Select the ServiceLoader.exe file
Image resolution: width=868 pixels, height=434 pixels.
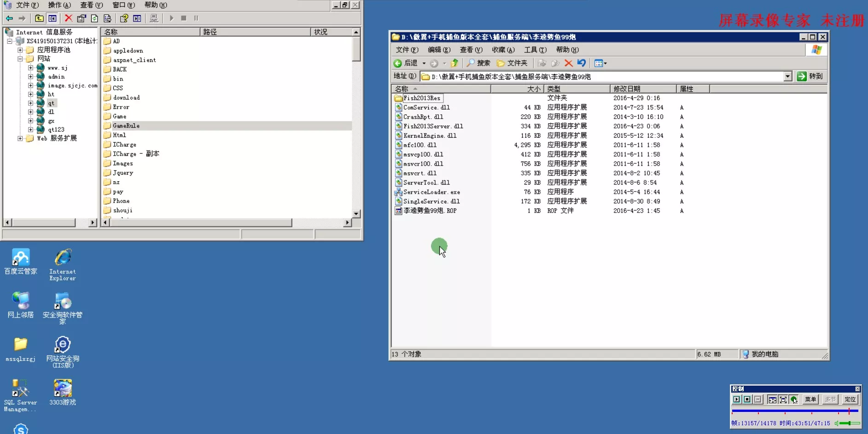[431, 192]
